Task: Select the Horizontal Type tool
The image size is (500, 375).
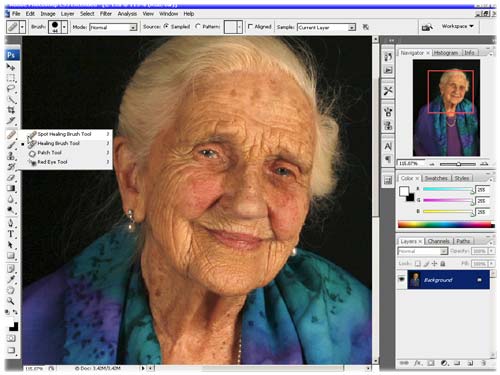Action: [11, 234]
